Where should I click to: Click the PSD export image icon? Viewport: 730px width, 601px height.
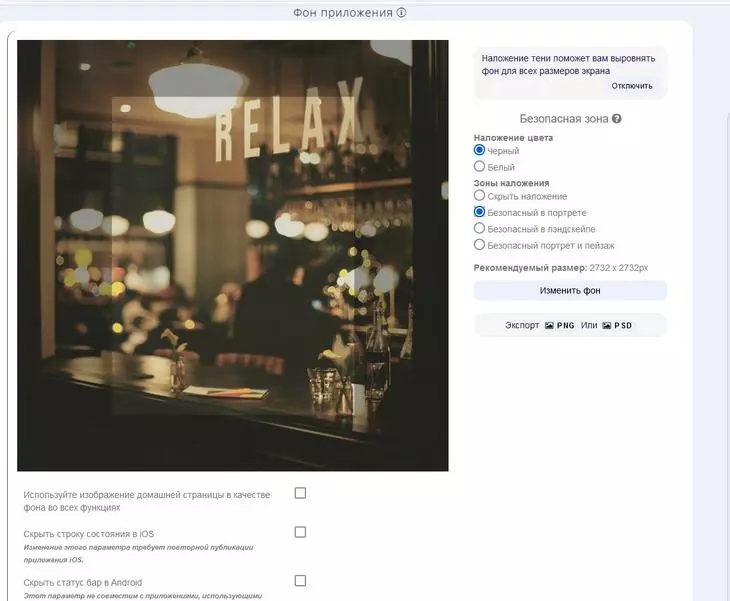point(607,325)
